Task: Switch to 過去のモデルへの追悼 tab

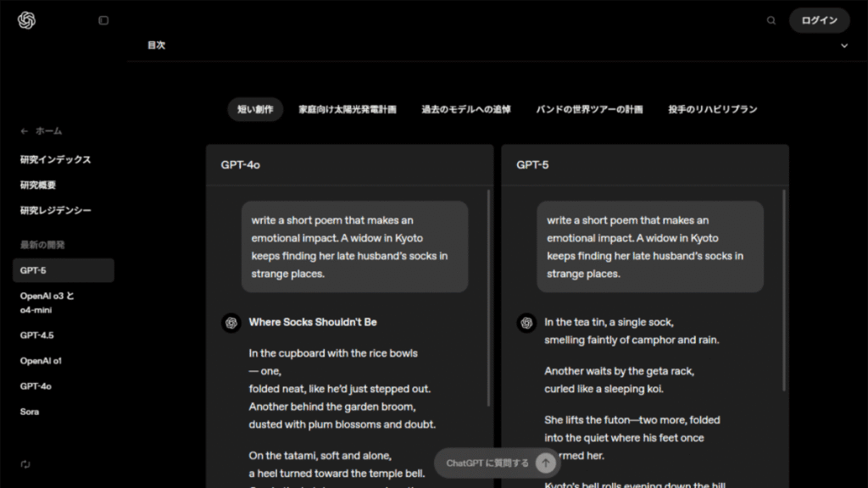Action: tap(466, 109)
